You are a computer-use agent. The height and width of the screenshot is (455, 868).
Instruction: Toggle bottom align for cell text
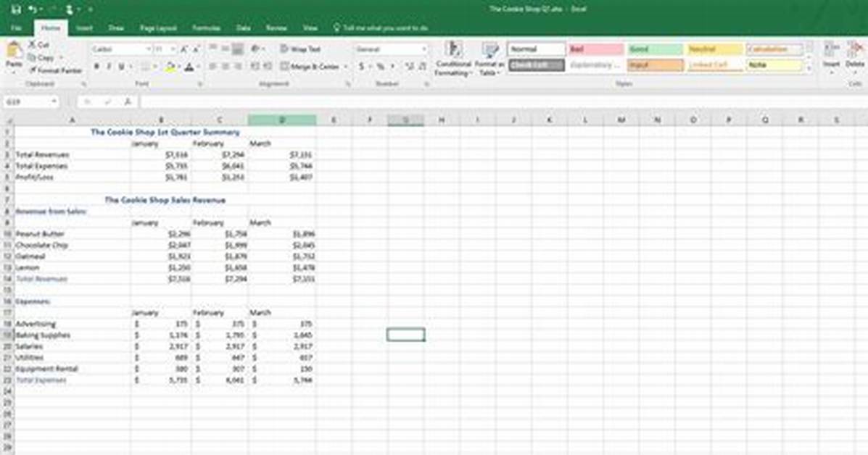(x=238, y=49)
